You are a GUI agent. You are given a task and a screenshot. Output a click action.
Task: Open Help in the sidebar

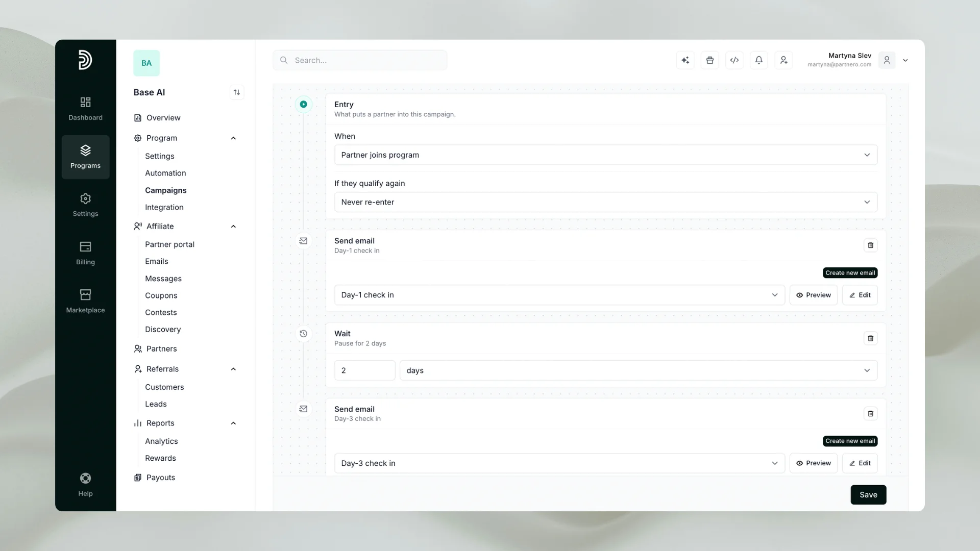pos(85,485)
